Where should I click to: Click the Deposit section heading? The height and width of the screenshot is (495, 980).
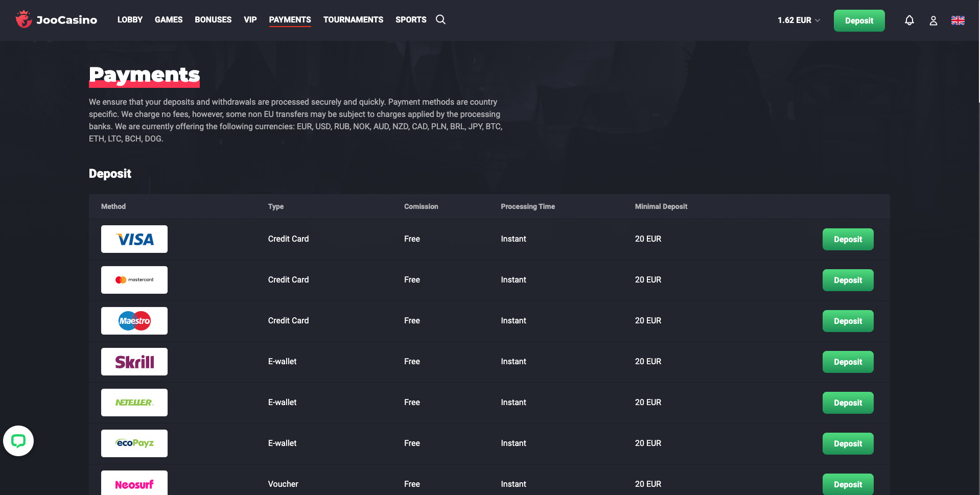[x=110, y=174]
